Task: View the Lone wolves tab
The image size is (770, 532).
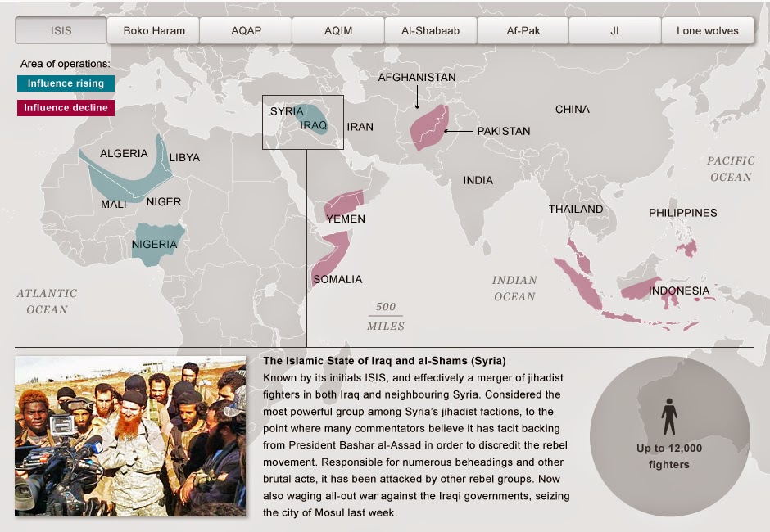Action: click(x=707, y=31)
